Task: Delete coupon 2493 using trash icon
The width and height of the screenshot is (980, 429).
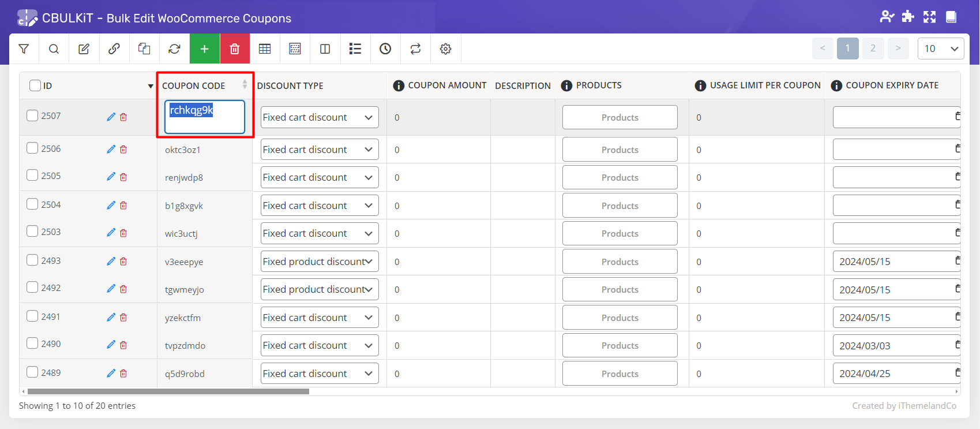Action: [123, 262]
